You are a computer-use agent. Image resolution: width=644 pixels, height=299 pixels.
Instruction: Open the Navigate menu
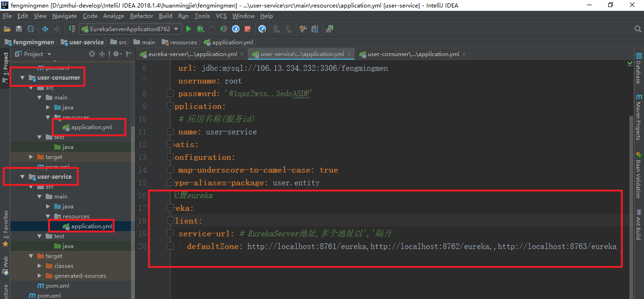[65, 16]
